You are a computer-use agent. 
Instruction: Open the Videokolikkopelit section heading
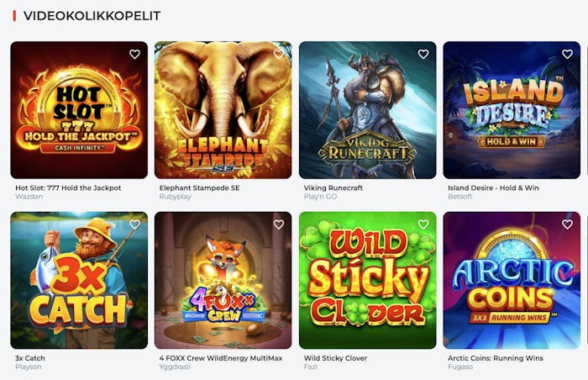[92, 16]
